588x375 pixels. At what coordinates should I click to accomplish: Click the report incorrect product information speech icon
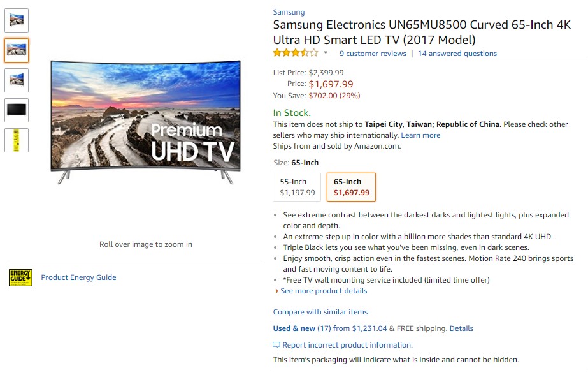point(276,345)
